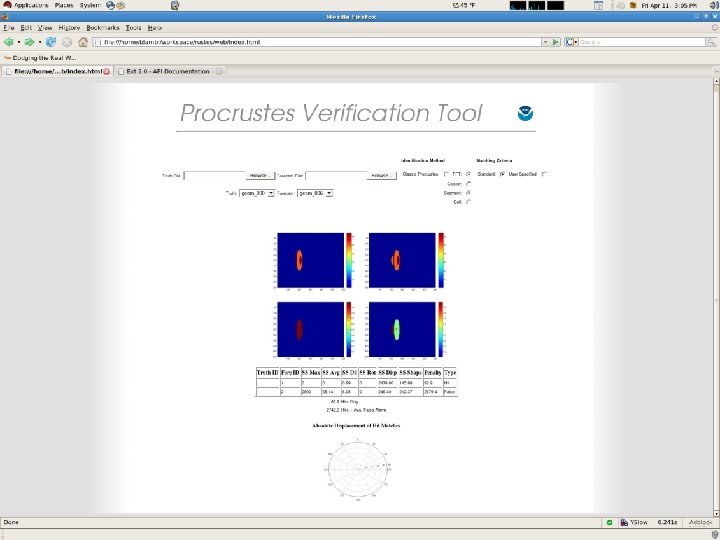
Task: Open the Help menu
Action: [x=155, y=28]
